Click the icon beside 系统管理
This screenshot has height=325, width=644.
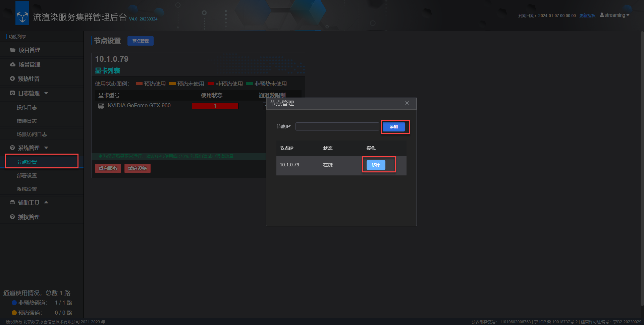[x=12, y=148]
